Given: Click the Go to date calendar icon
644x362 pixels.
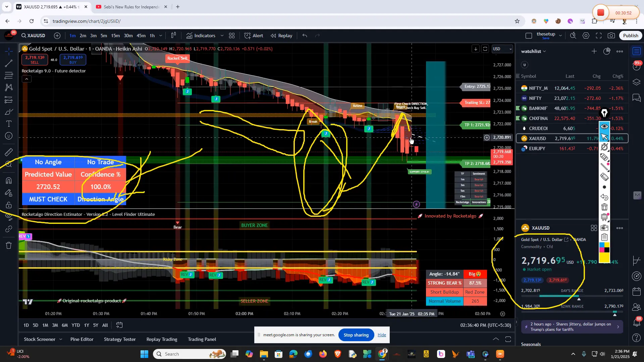Looking at the screenshot, I should [x=119, y=325].
